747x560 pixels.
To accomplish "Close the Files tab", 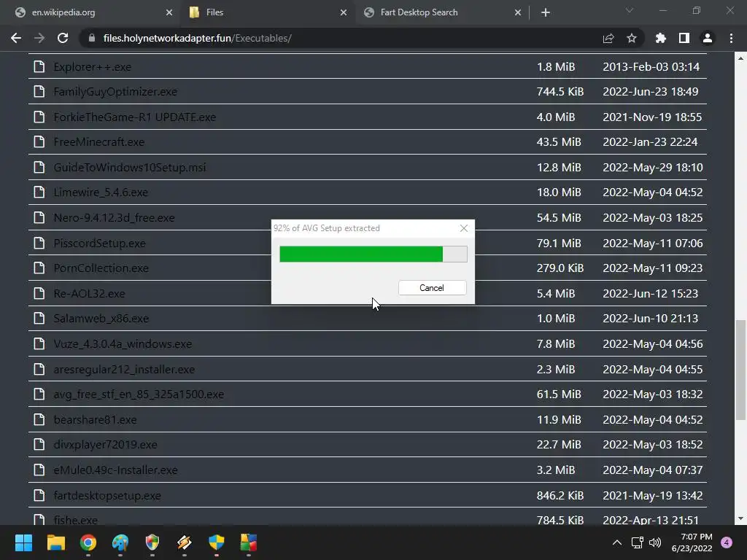I will (344, 12).
